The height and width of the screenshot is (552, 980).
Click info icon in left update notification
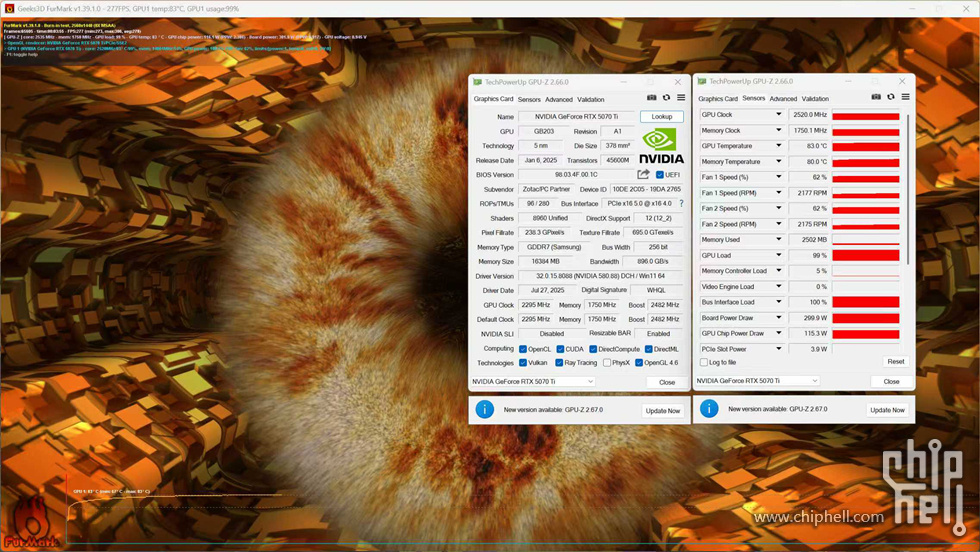point(484,409)
